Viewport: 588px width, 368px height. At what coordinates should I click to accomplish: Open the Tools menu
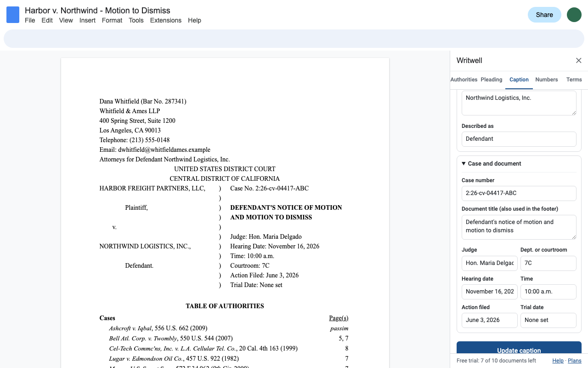coord(136,20)
